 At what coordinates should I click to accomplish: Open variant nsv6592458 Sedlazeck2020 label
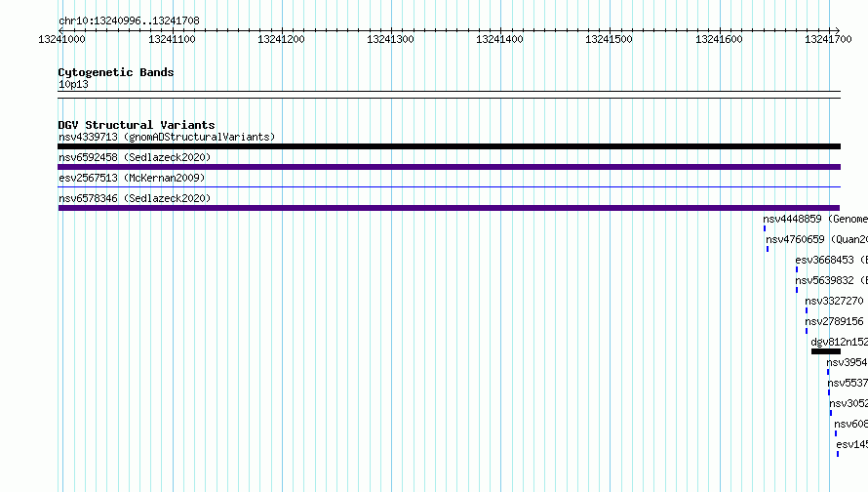tap(135, 157)
